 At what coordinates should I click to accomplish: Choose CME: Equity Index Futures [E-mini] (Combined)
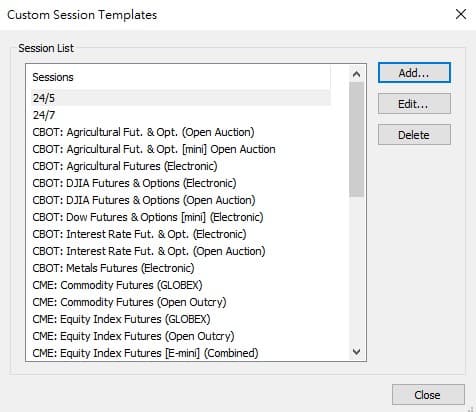coord(145,353)
